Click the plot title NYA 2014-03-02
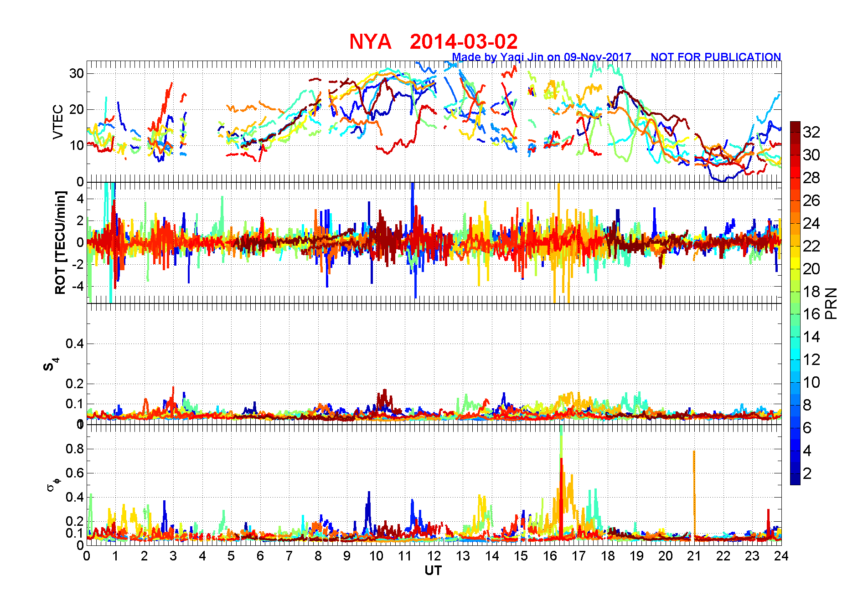Viewport: 868px width, 606px height. 433,41
